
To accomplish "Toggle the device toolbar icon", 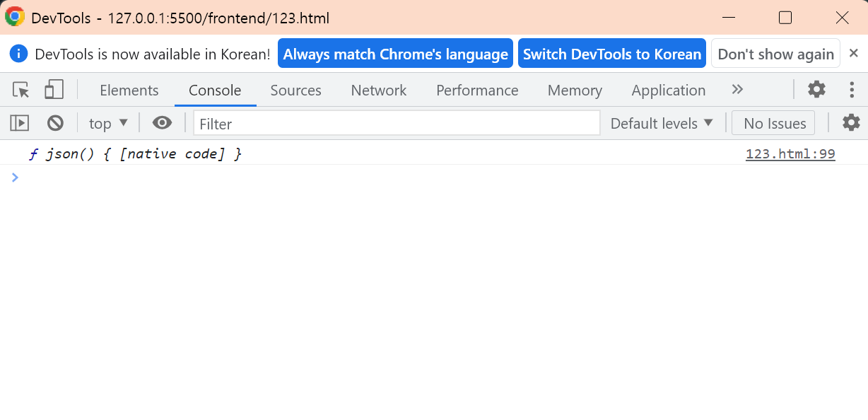I will coord(54,90).
